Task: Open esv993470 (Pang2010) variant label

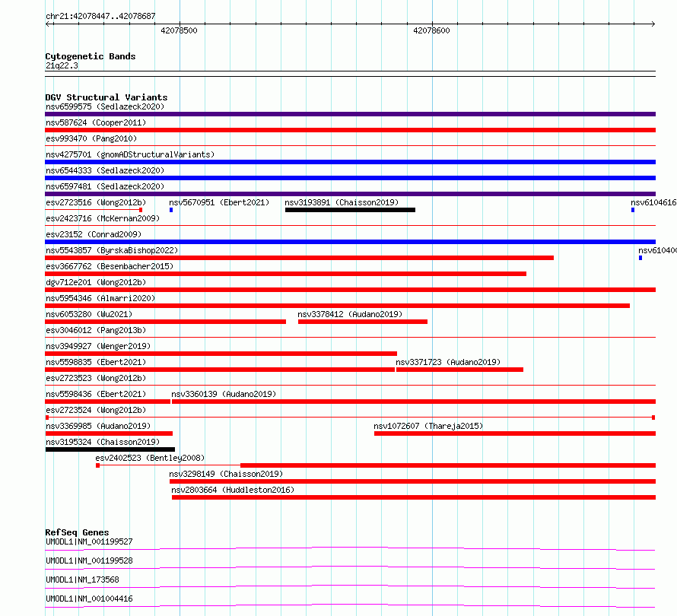Action: pyautogui.click(x=91, y=138)
